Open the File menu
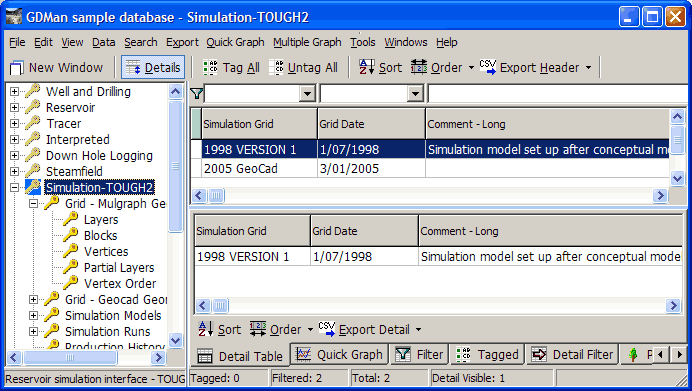 17,42
